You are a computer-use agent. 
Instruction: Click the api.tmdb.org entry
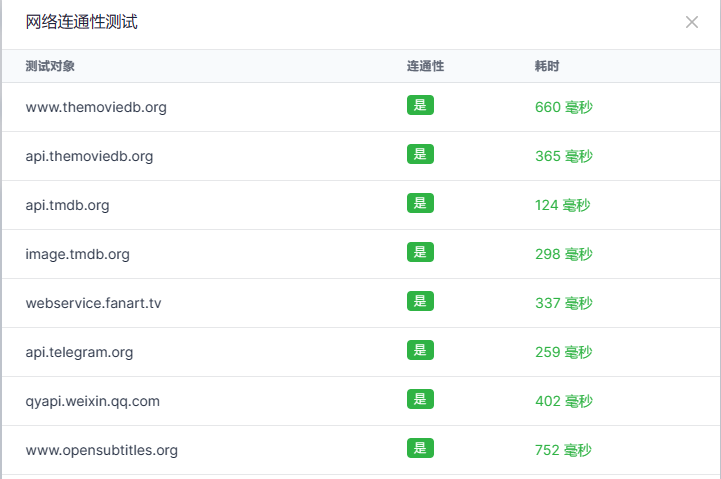(67, 205)
